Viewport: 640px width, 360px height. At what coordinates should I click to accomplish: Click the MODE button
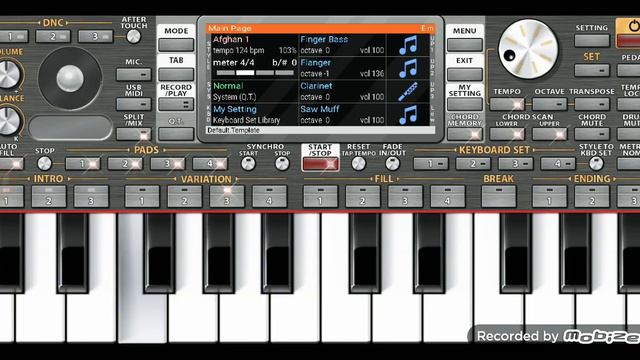tap(176, 44)
